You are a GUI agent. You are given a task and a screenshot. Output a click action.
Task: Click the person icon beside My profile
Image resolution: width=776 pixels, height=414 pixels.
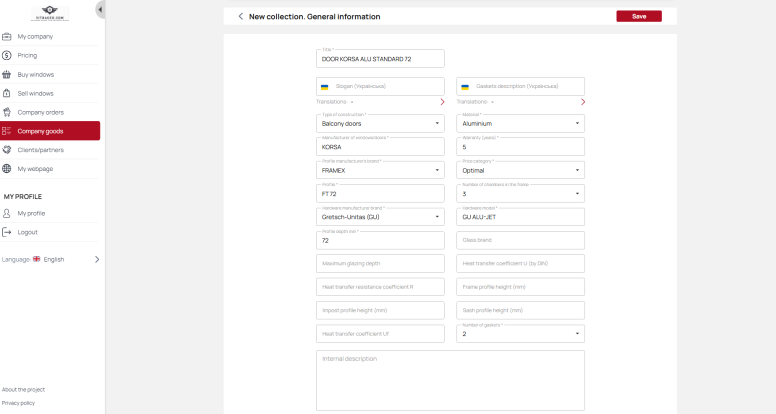pos(6,213)
